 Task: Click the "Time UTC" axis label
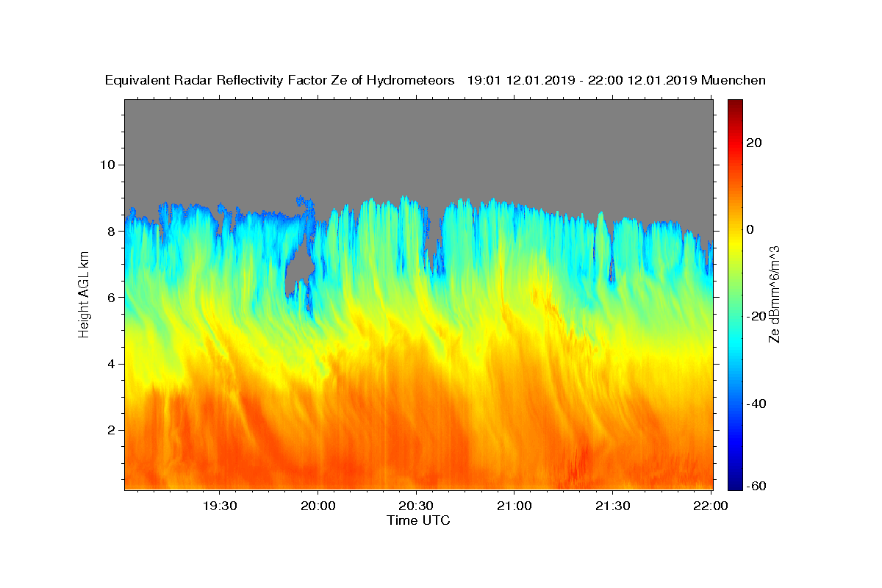click(418, 520)
